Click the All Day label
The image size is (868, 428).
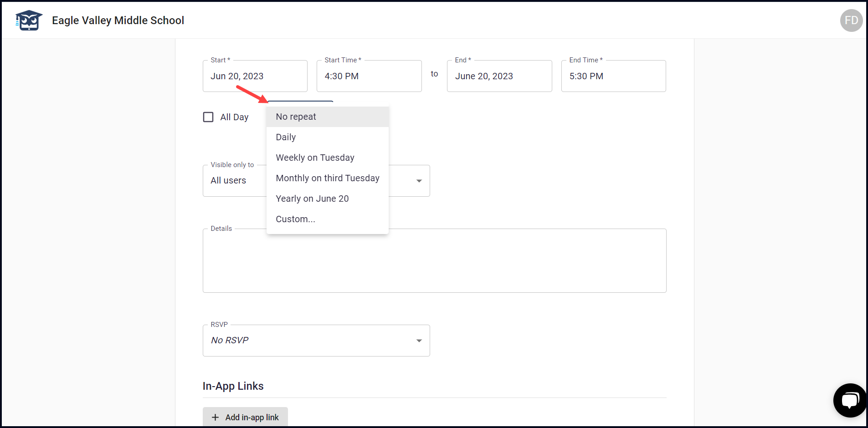point(234,117)
